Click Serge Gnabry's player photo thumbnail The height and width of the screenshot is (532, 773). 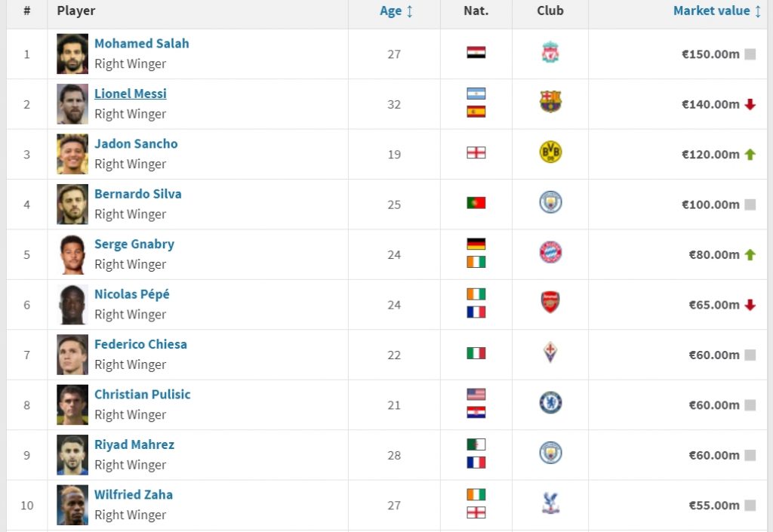[x=72, y=254]
